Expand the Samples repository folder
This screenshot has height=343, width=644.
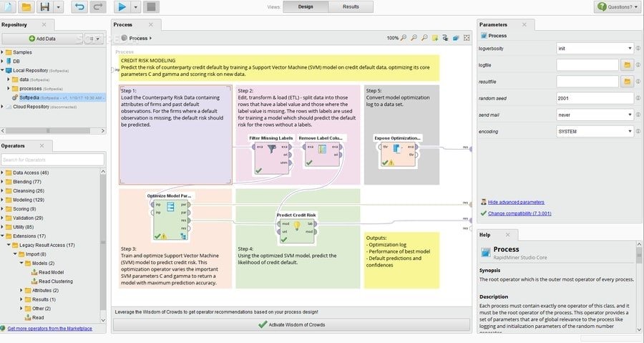[x=3, y=52]
